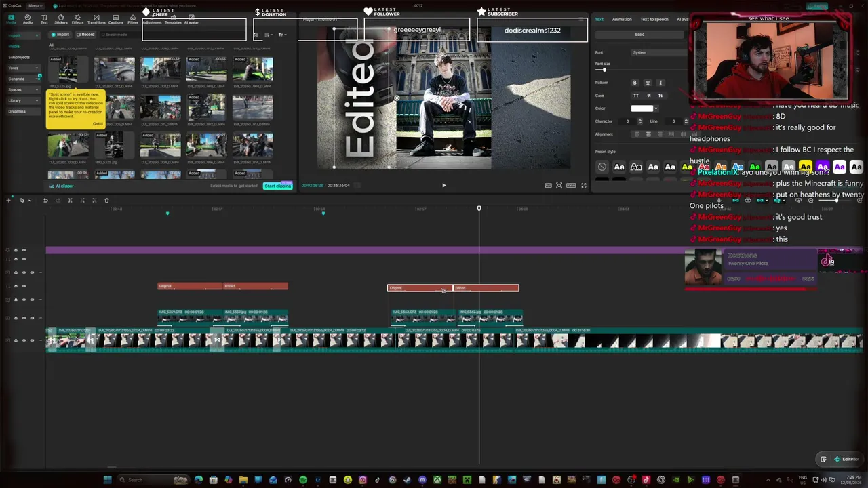Lock the purple effect track
The width and height of the screenshot is (868, 488).
[16, 250]
